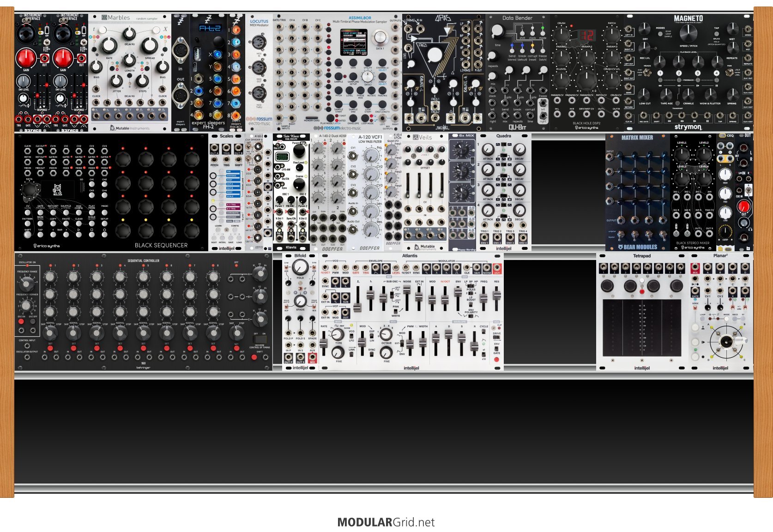Viewport: 773px width, 532px height.
Task: Select the Erica Synths Black Stereo Mixer
Action: tap(693, 192)
